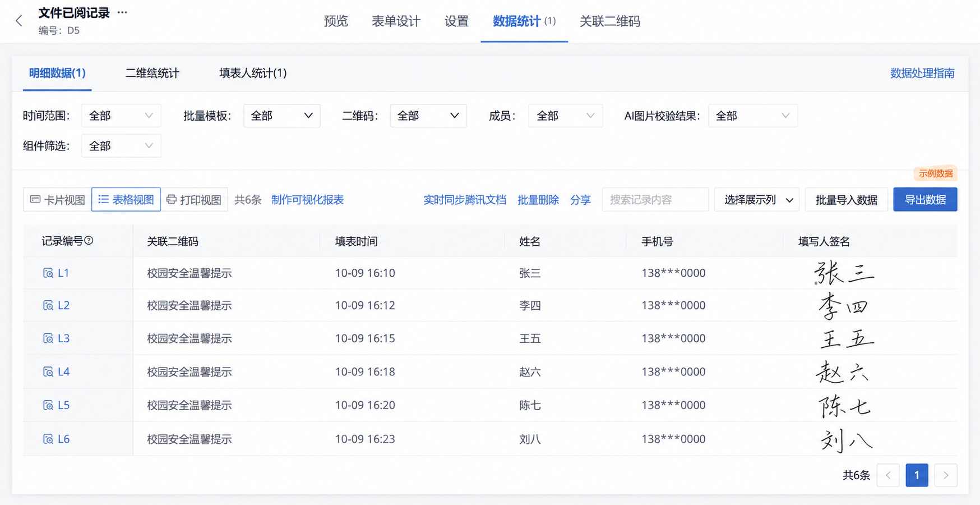The image size is (980, 505).
Task: Click 批量删除 link
Action: [x=538, y=200]
